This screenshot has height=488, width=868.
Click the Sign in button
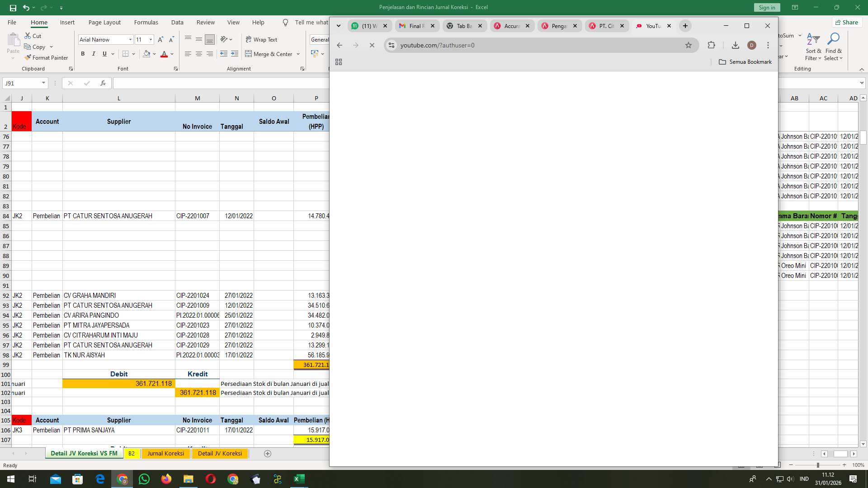[766, 7]
